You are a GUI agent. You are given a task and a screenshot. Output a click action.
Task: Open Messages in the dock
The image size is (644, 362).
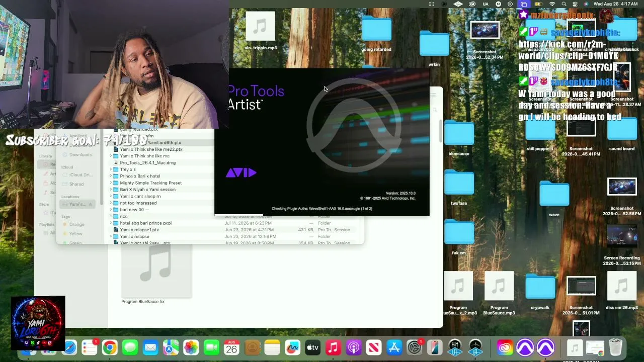pyautogui.click(x=130, y=347)
